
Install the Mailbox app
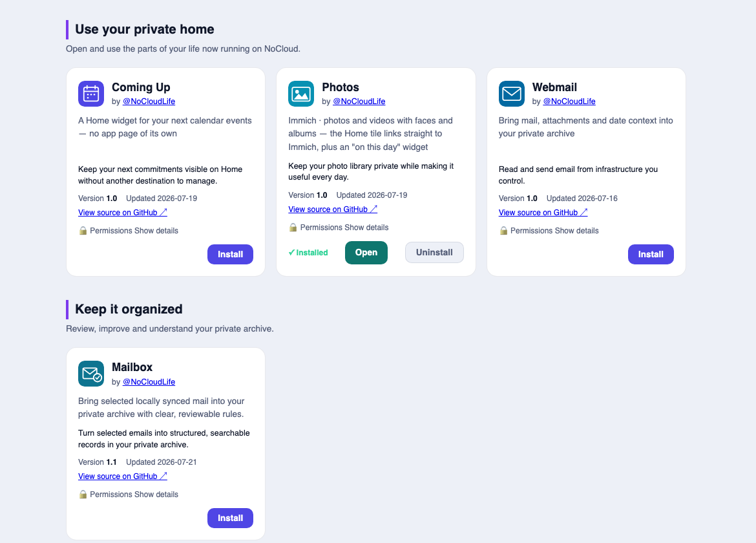pos(231,518)
